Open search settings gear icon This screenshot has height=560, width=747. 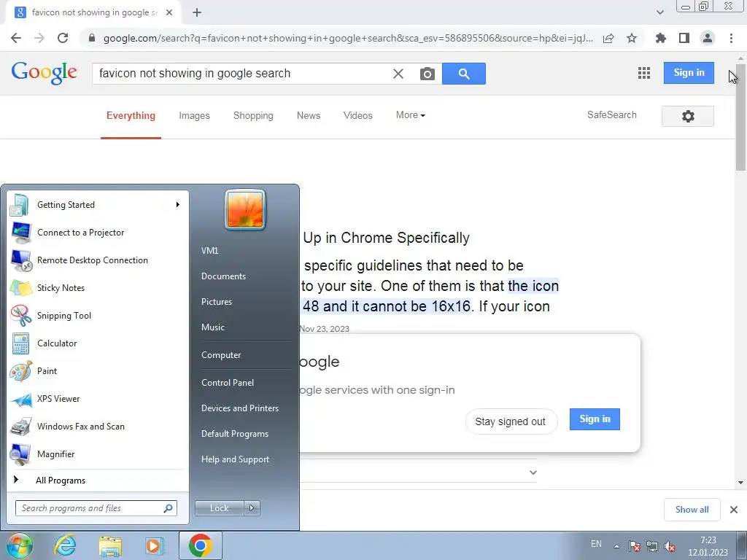688,116
